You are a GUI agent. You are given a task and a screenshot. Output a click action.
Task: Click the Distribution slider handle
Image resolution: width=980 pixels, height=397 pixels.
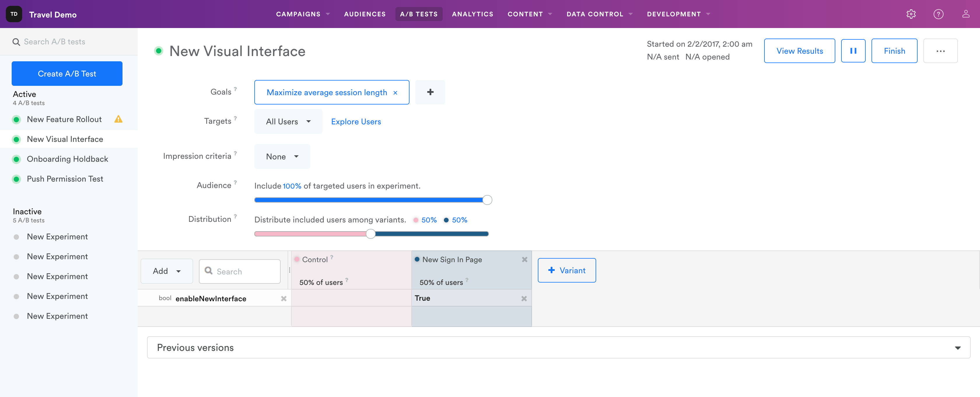[370, 234]
